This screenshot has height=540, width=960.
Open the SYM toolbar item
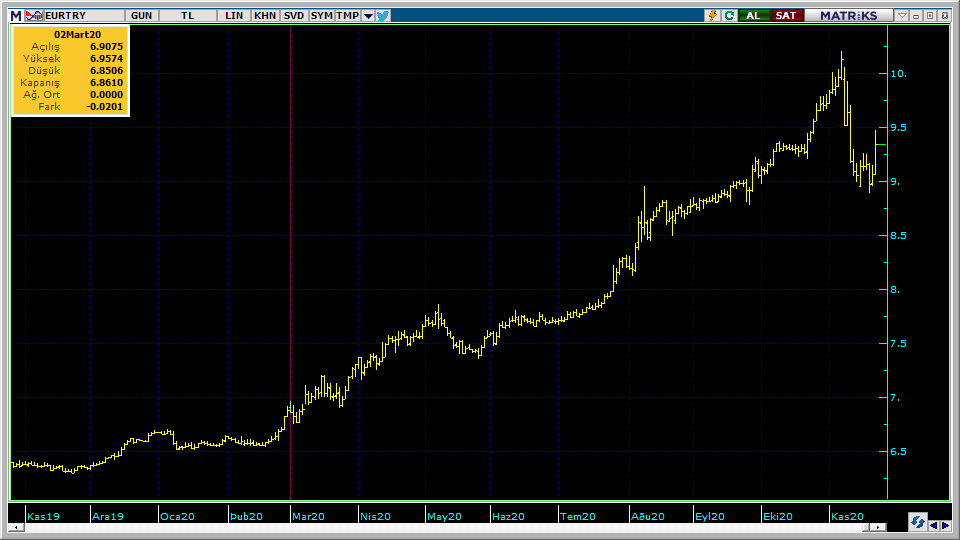coord(321,16)
